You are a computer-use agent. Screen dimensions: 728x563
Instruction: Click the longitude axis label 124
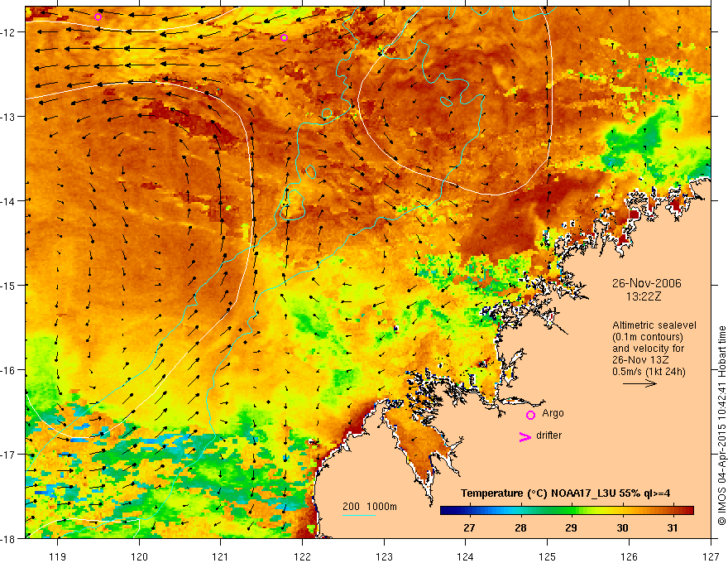tap(466, 556)
